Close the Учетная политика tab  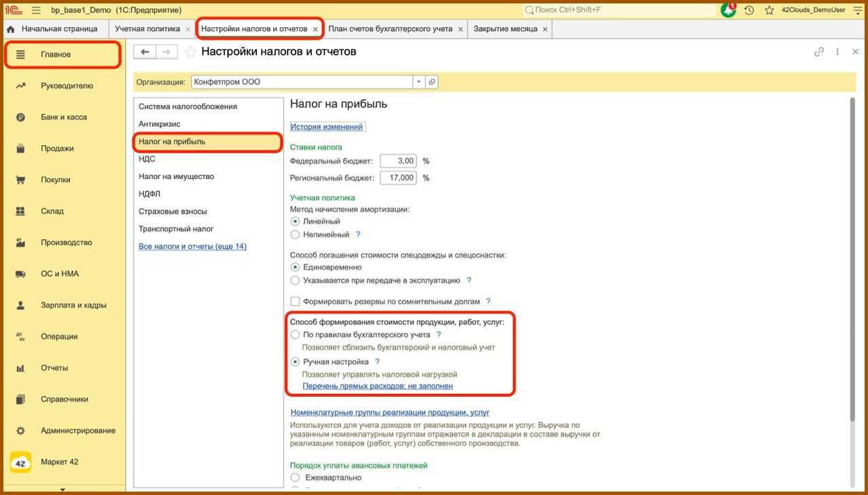(188, 29)
